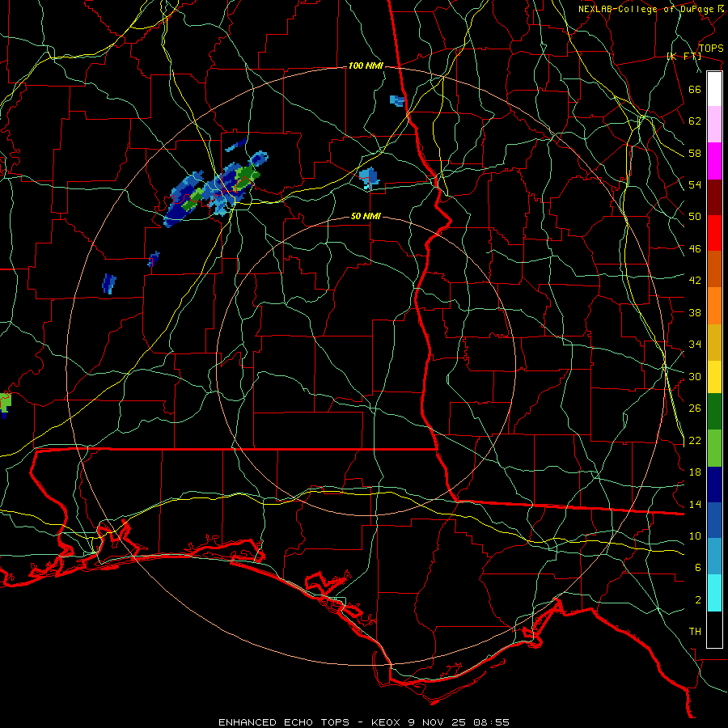
Task: Click the legend value 34
Action: tap(695, 345)
